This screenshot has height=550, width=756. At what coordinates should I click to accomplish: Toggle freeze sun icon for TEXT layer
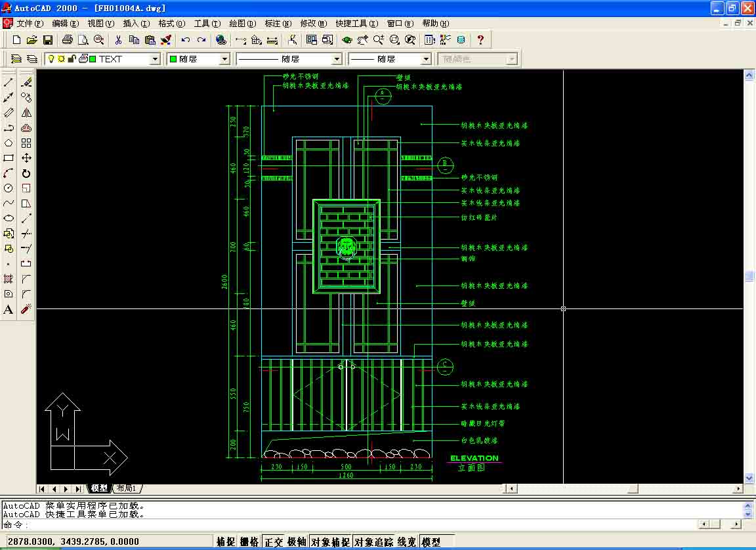pyautogui.click(x=61, y=59)
